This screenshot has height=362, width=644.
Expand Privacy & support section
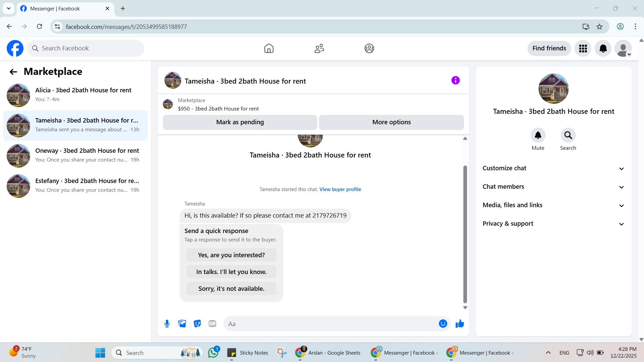click(553, 224)
